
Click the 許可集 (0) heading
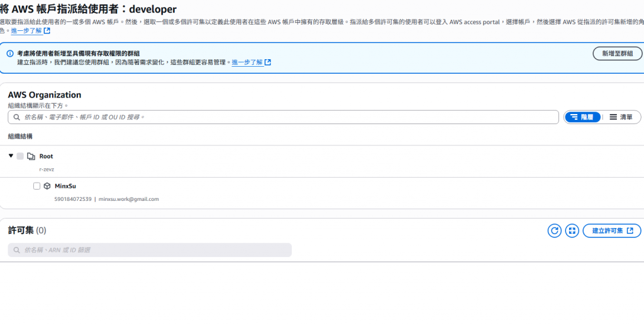(27, 231)
